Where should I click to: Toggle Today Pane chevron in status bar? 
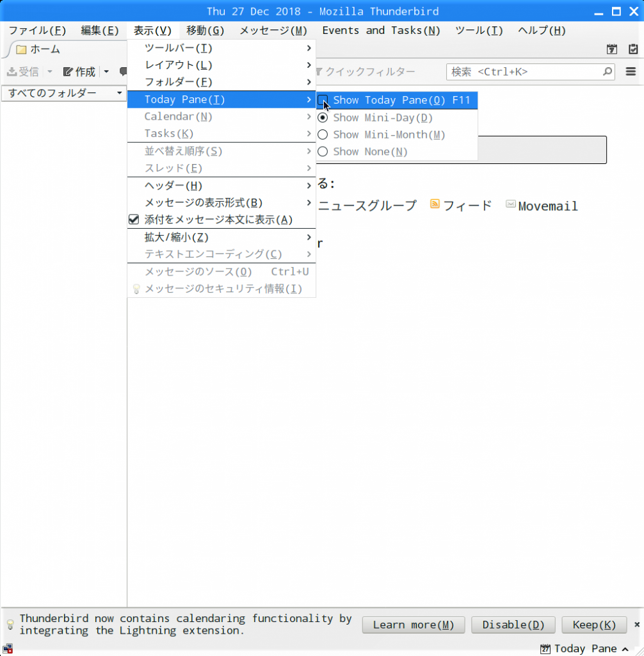[625, 649]
